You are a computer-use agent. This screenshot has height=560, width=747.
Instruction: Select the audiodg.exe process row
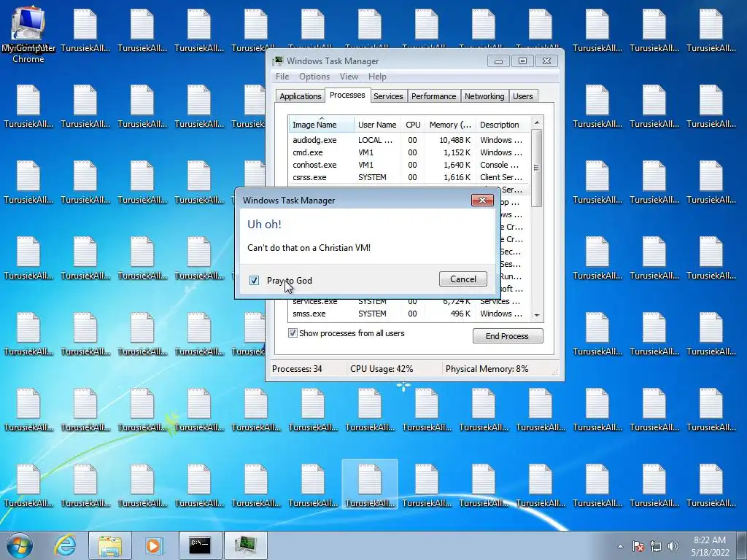(x=409, y=140)
